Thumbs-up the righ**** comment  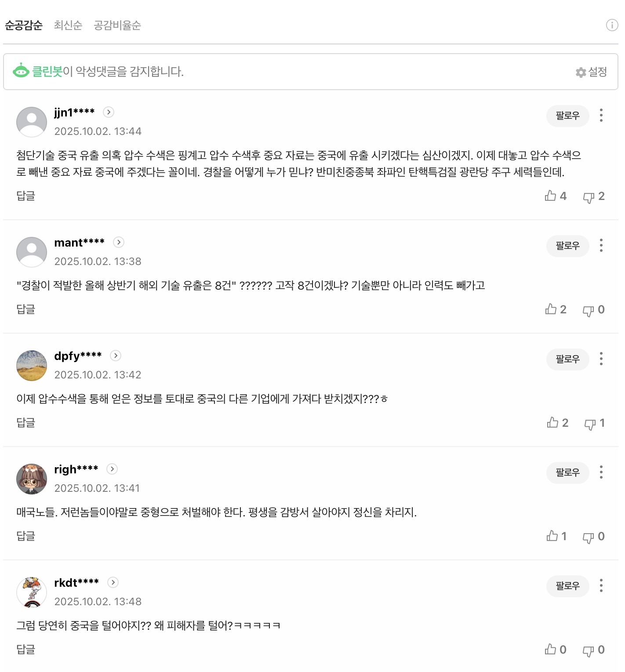552,536
